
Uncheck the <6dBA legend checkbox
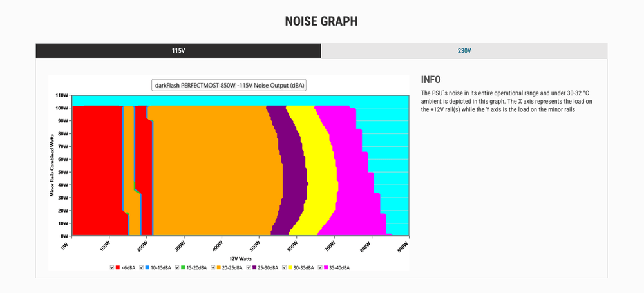click(x=112, y=267)
